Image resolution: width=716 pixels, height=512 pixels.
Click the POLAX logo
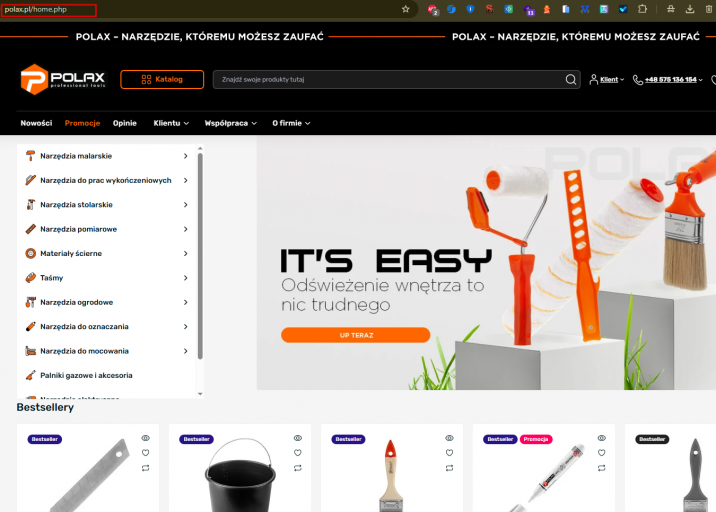(63, 79)
